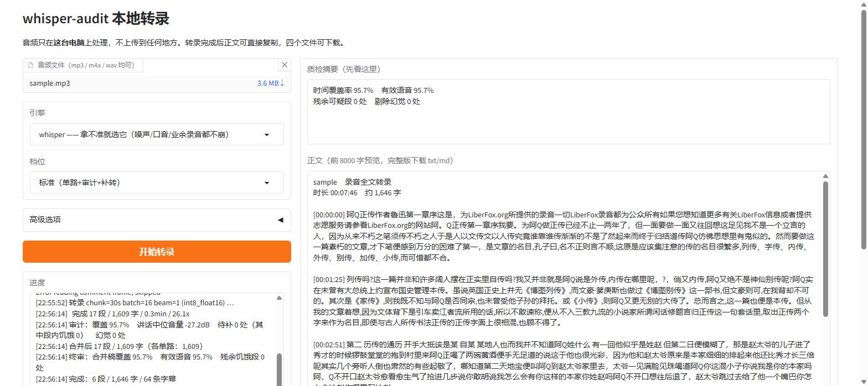
Task: Click the '时长 00:07:46 约 1,646 字' line
Action: tap(357, 193)
